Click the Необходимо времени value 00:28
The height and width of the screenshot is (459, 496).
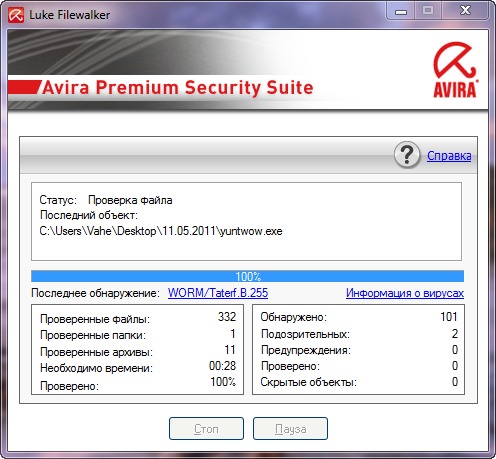[x=222, y=366]
